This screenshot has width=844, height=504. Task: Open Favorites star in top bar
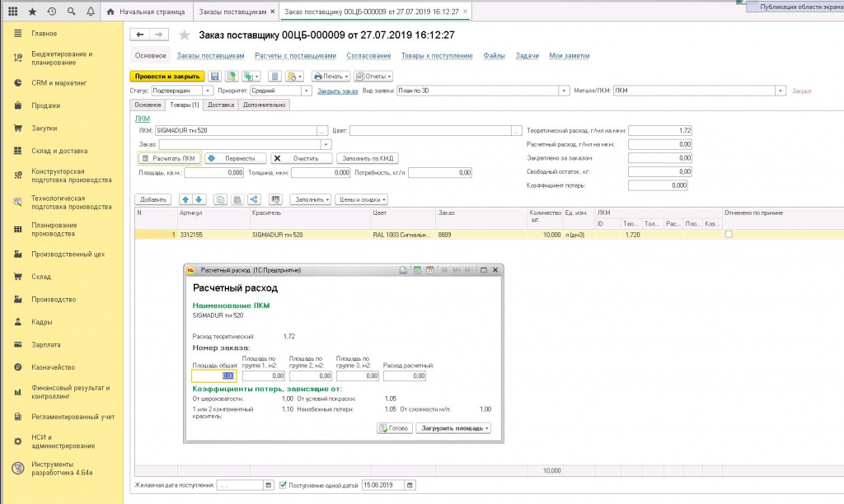pos(32,12)
